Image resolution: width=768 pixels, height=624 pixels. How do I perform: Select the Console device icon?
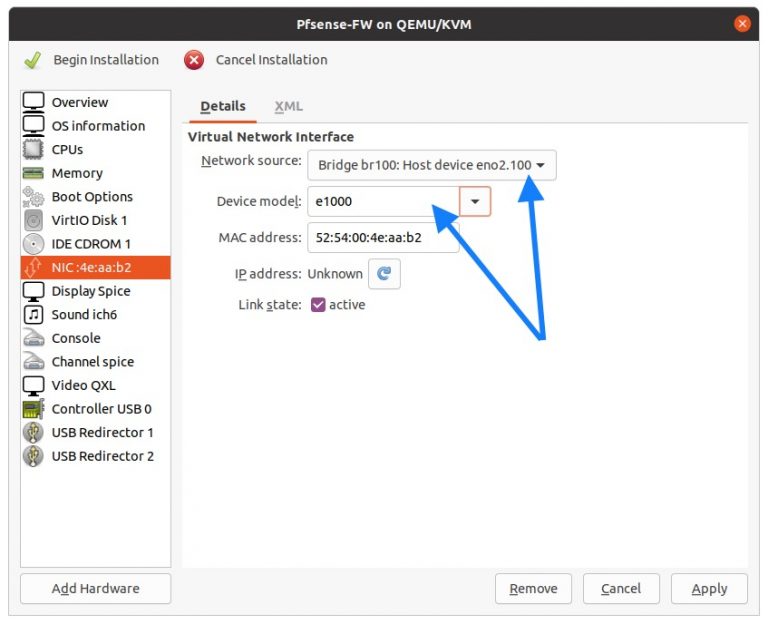click(x=33, y=338)
